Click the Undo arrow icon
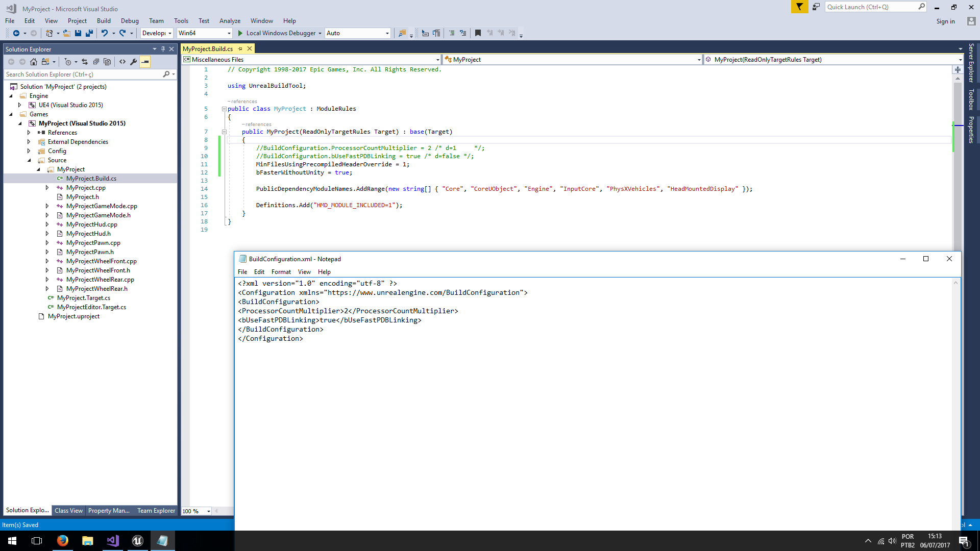 [104, 33]
